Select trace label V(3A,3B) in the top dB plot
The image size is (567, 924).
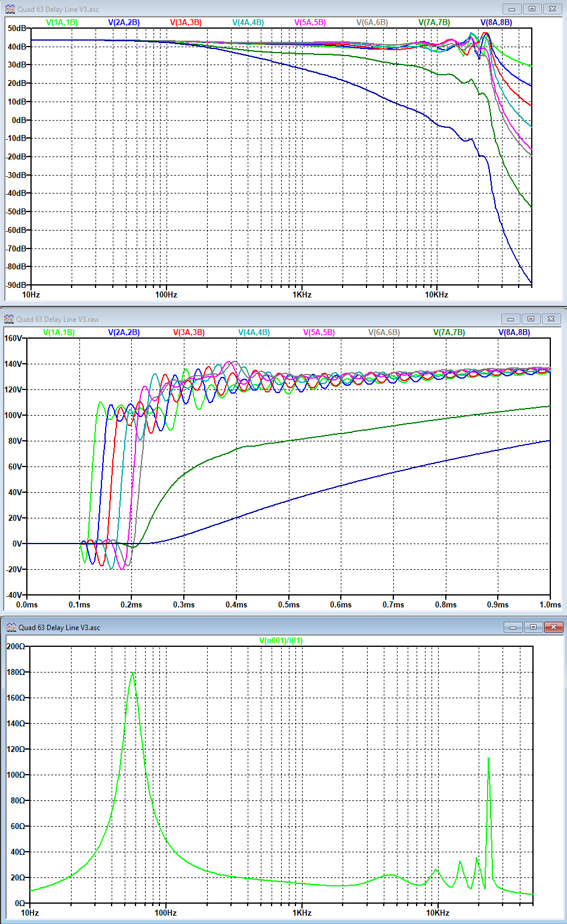[186, 22]
